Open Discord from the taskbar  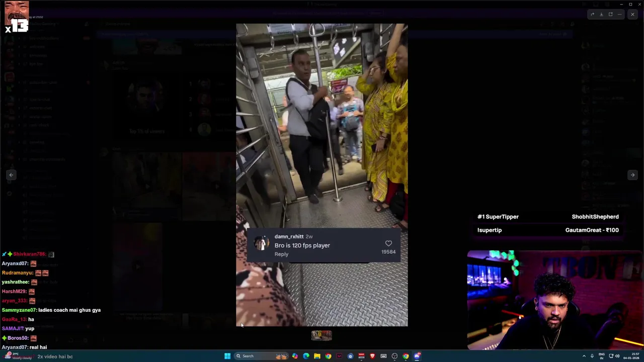pyautogui.click(x=417, y=356)
